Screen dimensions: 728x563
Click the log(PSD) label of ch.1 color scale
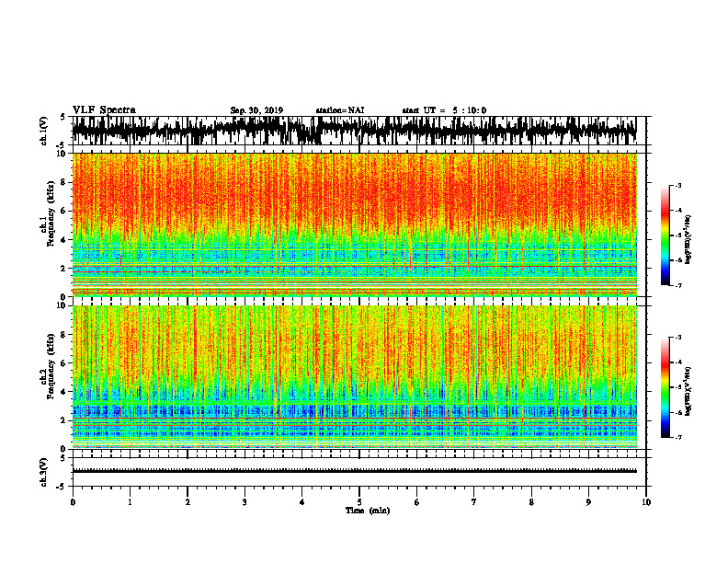[688, 239]
